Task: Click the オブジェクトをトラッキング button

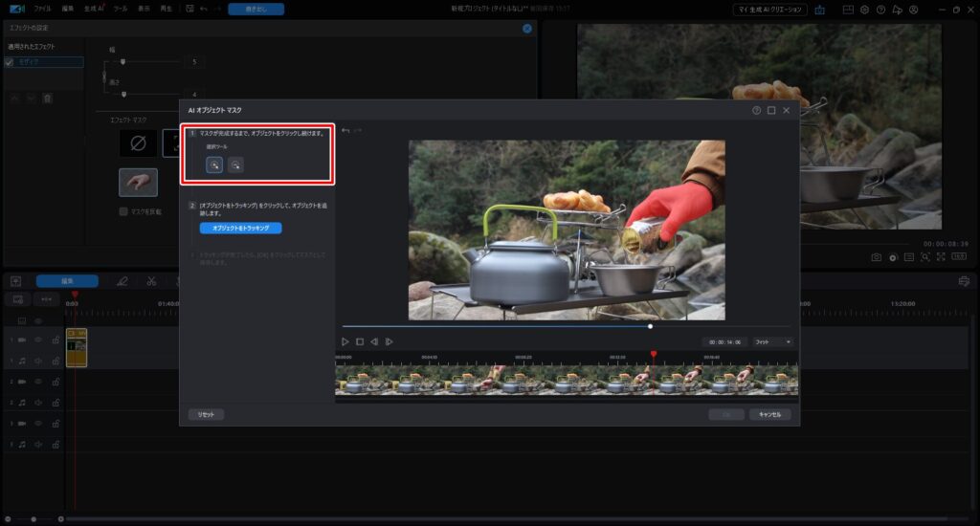Action: pos(240,229)
